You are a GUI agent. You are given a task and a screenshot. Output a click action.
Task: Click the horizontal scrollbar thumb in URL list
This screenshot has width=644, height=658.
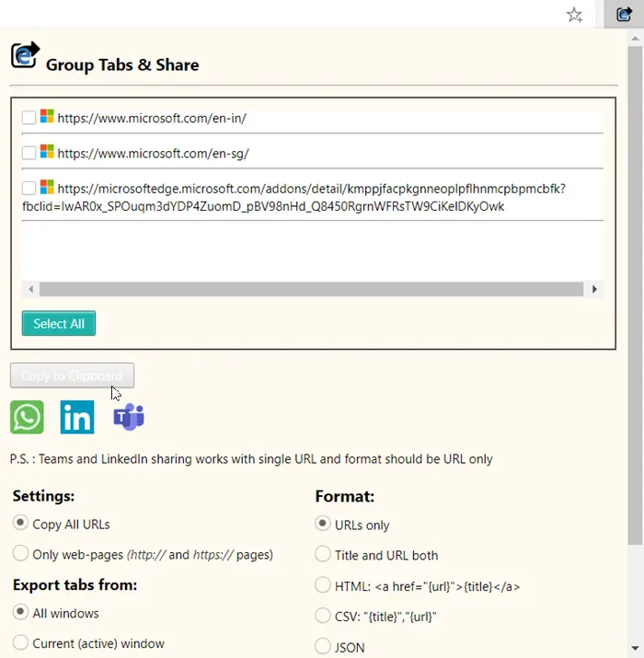tap(311, 289)
